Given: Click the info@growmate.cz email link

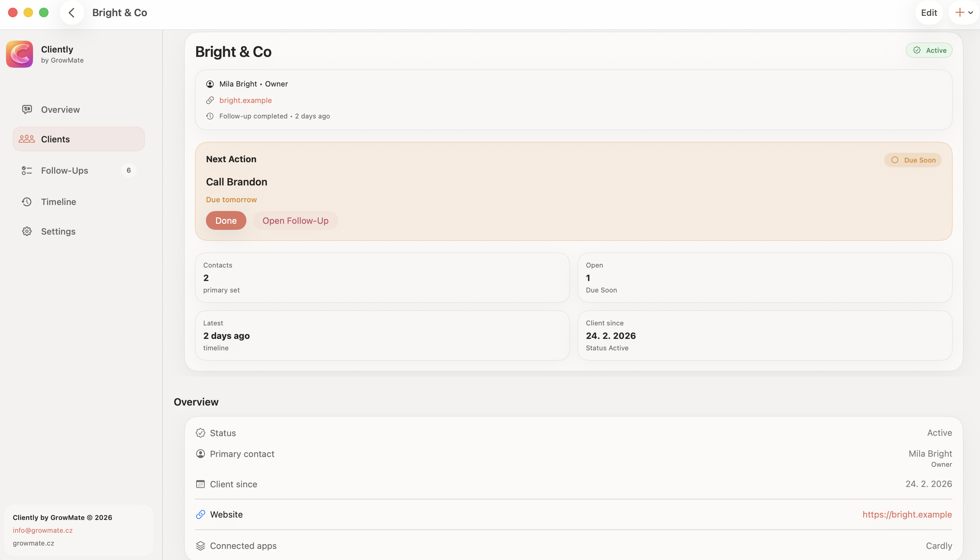Looking at the screenshot, I should pos(43,530).
